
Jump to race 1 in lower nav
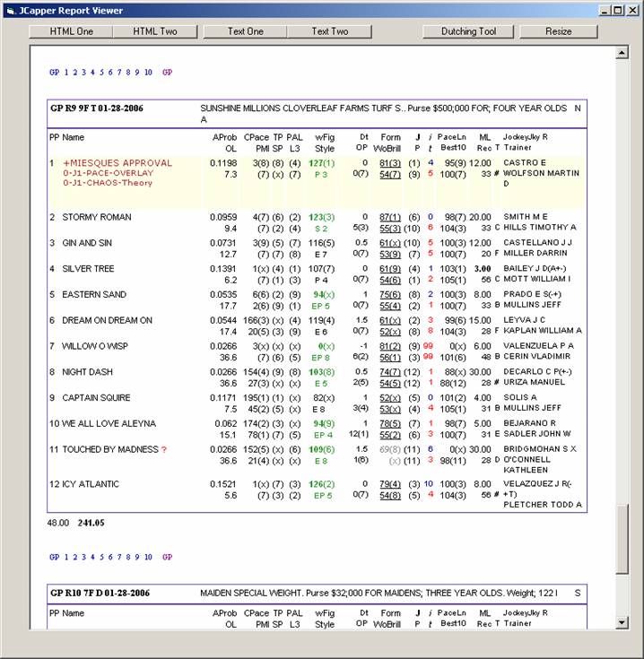point(66,557)
